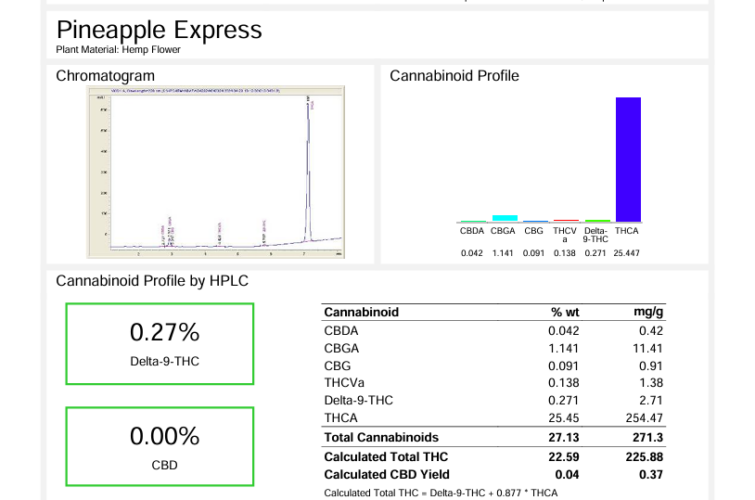Click the Calculated Total THC label
Screen dimensions: 755x500
tap(386, 457)
